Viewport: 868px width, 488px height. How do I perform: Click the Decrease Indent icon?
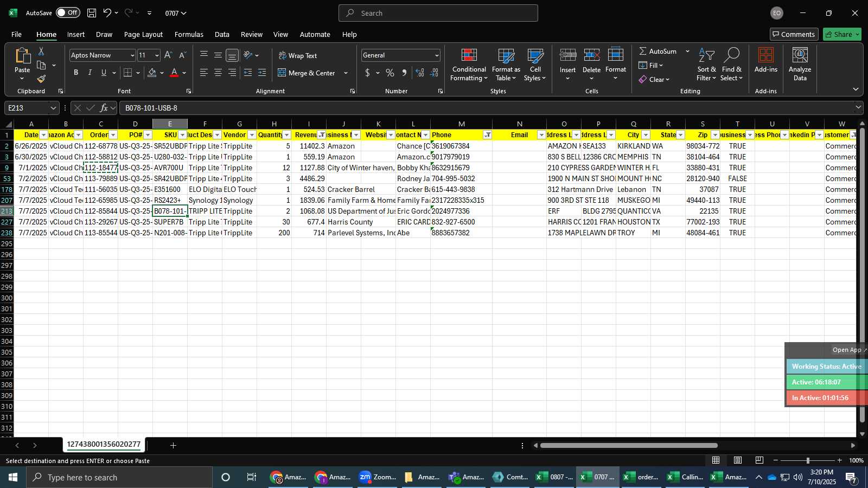[248, 73]
